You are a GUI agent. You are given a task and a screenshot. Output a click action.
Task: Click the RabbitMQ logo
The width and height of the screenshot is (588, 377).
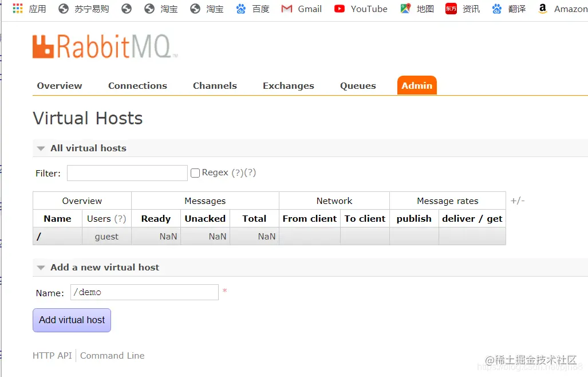click(x=105, y=46)
